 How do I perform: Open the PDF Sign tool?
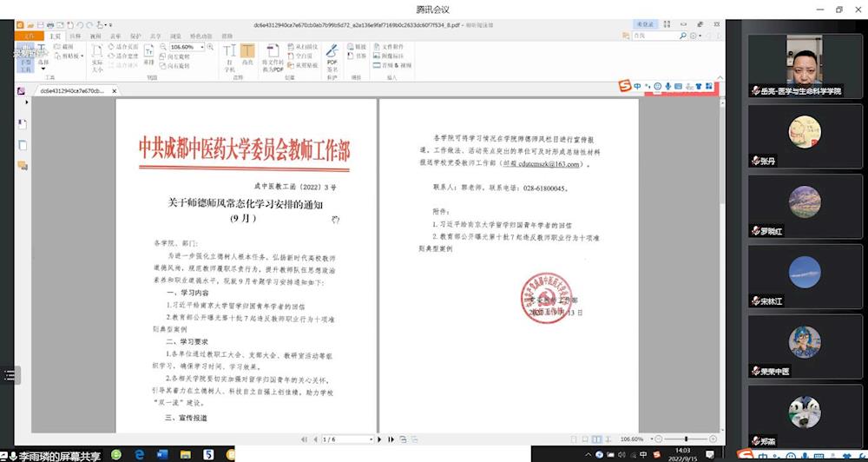pyautogui.click(x=332, y=58)
